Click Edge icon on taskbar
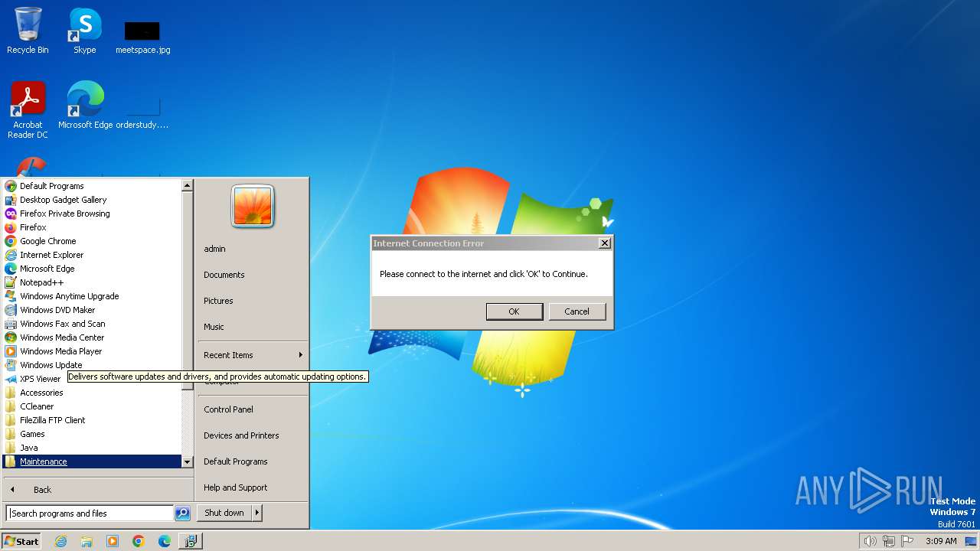Image resolution: width=980 pixels, height=551 pixels. (165, 541)
